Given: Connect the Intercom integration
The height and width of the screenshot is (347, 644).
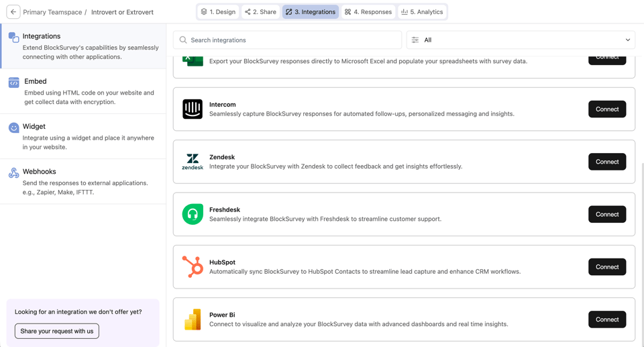Looking at the screenshot, I should [607, 109].
